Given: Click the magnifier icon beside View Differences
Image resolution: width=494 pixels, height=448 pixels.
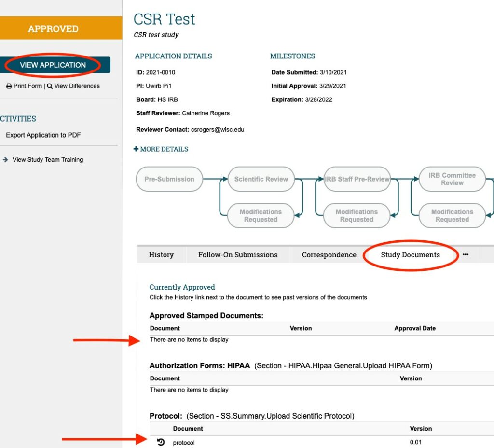Looking at the screenshot, I should [49, 86].
